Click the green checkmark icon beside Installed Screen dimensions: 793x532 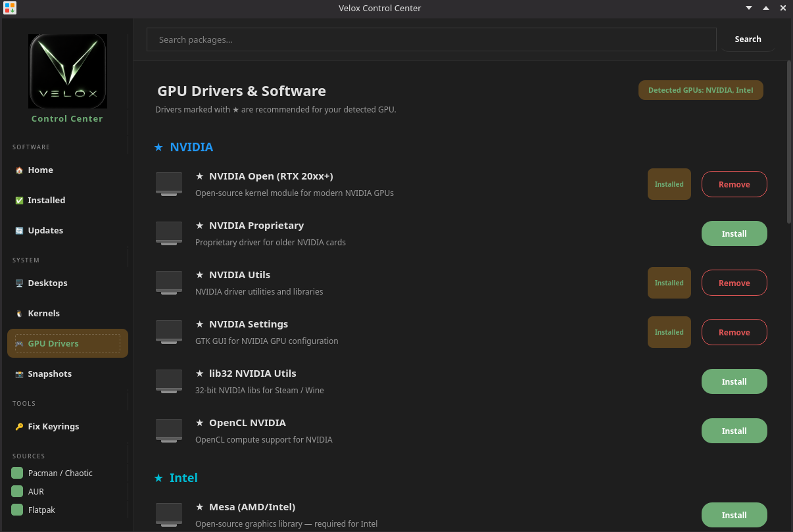click(19, 201)
